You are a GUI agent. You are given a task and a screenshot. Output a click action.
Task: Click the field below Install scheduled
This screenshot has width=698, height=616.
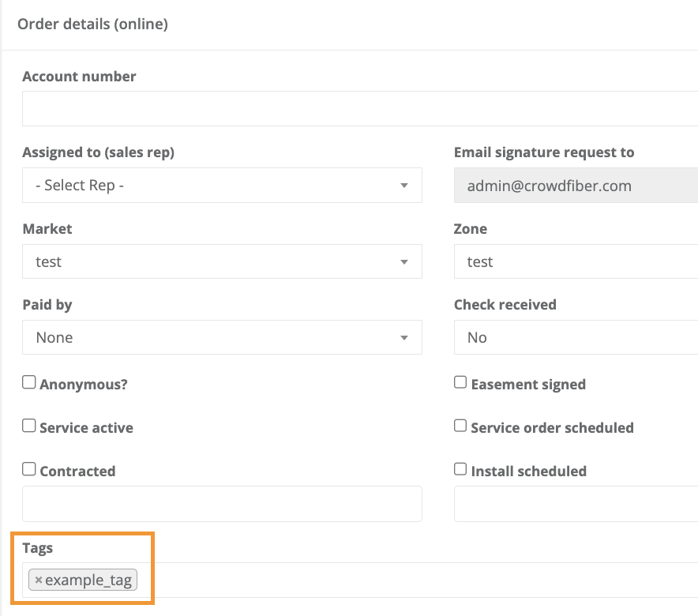coord(575,504)
